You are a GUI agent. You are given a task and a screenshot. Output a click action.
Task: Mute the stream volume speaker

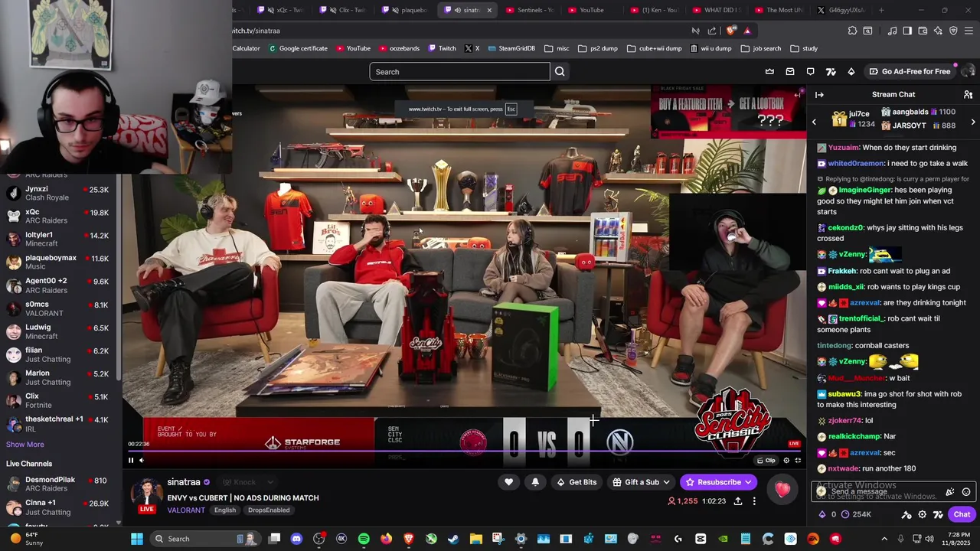pos(141,461)
